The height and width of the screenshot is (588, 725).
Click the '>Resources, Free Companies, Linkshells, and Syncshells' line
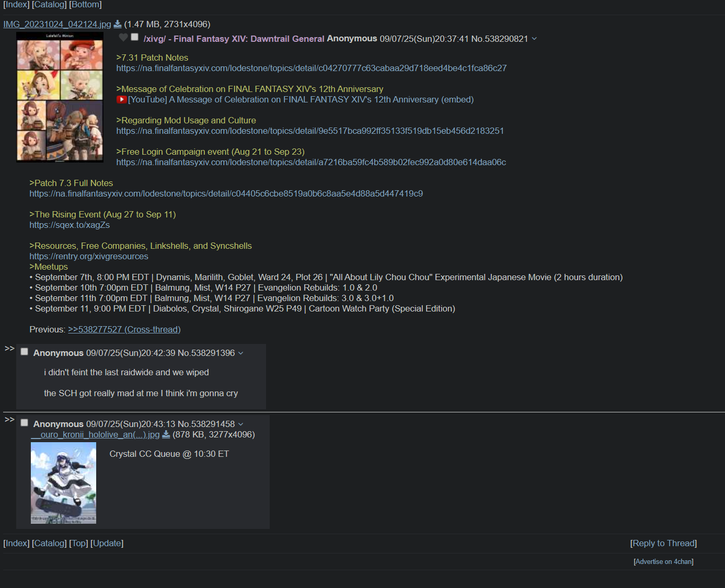tap(141, 246)
